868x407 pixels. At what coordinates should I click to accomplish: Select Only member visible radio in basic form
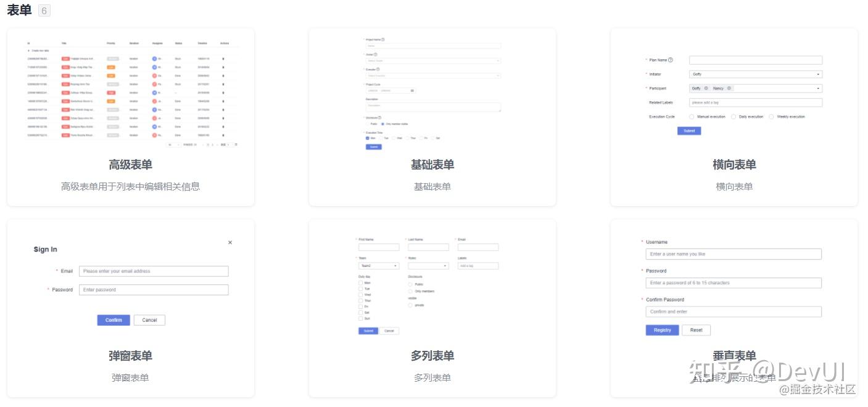tap(382, 124)
